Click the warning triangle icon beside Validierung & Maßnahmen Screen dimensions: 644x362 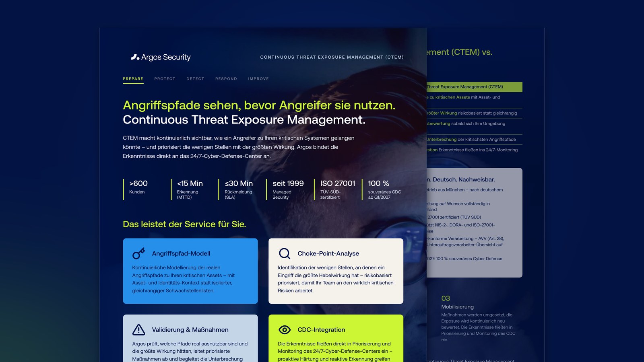click(x=139, y=330)
